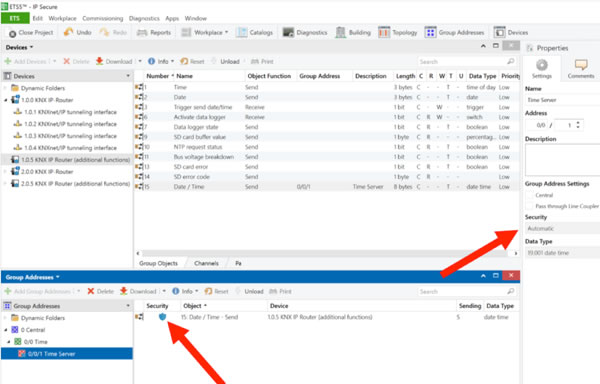Collapse the 1.0.0 KNX IP-Router node
The image size is (600, 384).
(6, 100)
